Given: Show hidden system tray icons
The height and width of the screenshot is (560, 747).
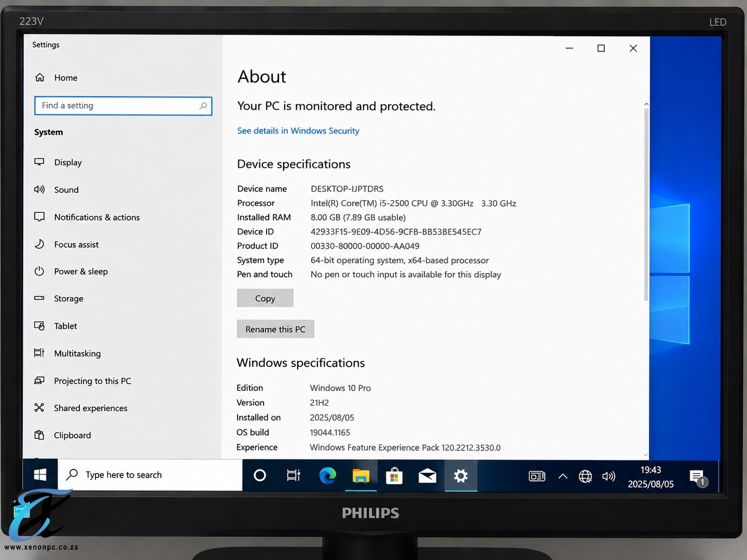Looking at the screenshot, I should 563,476.
